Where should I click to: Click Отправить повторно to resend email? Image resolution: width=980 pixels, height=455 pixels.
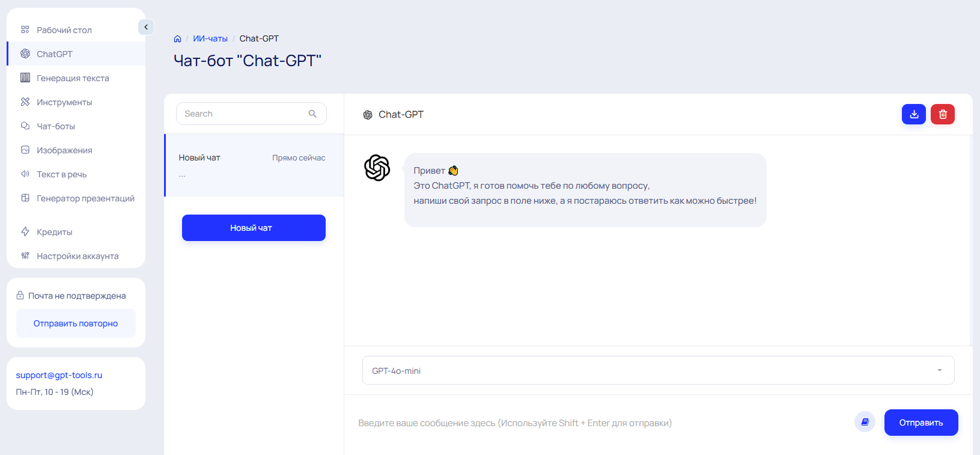point(76,323)
